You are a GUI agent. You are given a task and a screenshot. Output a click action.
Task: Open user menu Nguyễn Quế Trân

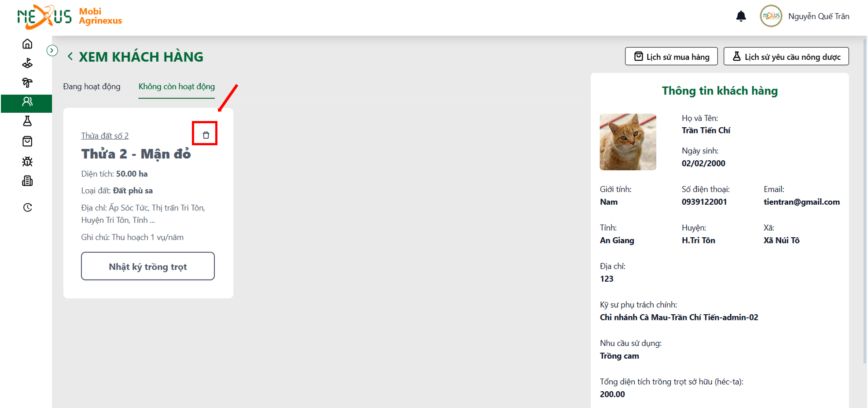tap(805, 16)
